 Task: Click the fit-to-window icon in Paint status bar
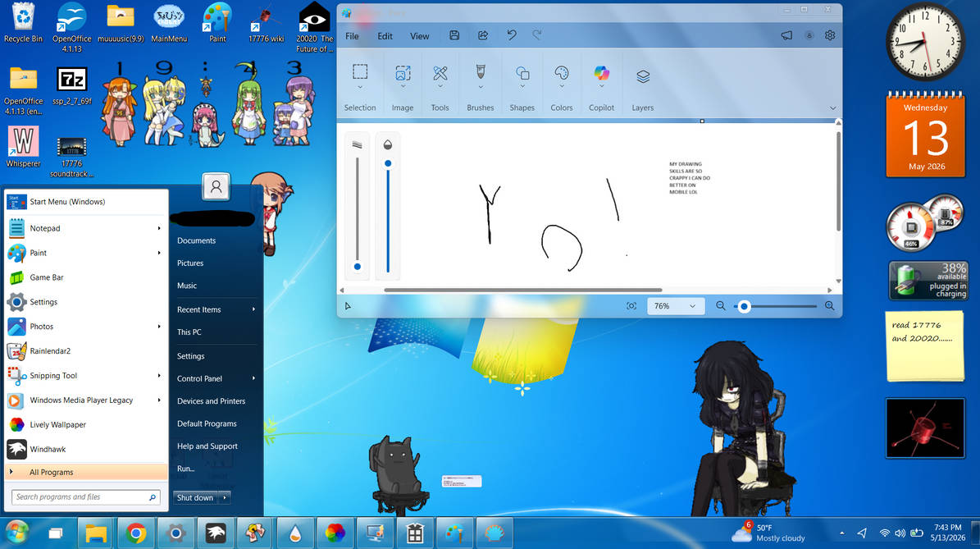[x=631, y=306]
